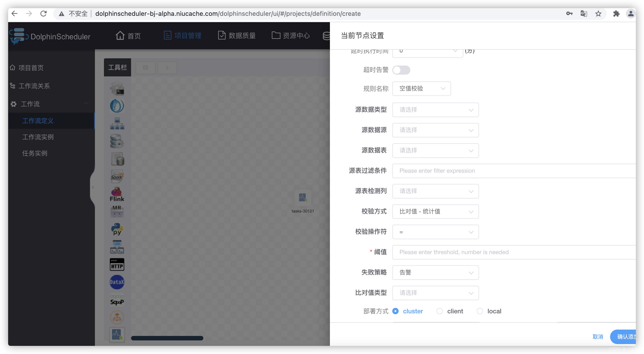Image resolution: width=644 pixels, height=354 pixels.
Task: Open the 规则名称 dropdown showing 空值校验
Action: tap(421, 89)
